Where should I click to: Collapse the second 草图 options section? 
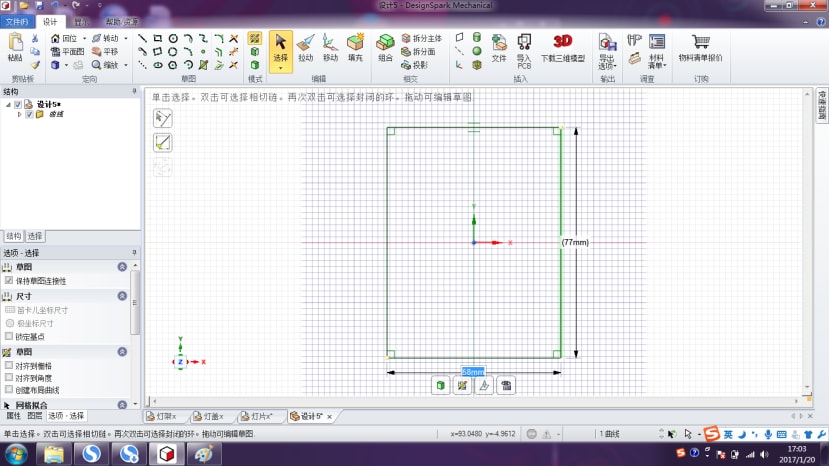tap(122, 352)
